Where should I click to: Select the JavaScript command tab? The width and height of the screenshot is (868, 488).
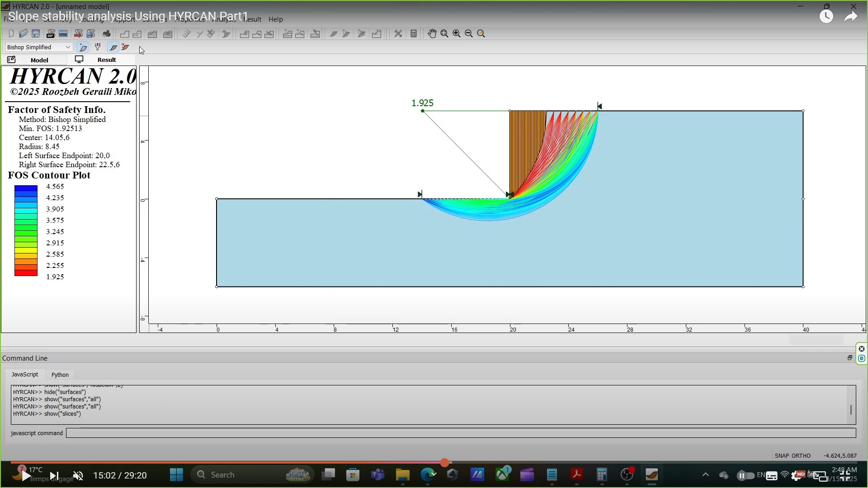tap(25, 375)
